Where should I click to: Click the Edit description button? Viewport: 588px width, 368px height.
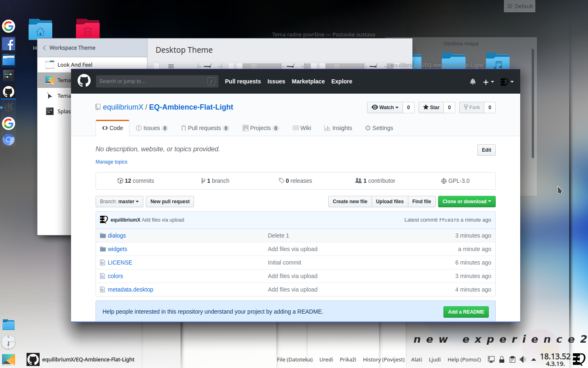tap(486, 150)
